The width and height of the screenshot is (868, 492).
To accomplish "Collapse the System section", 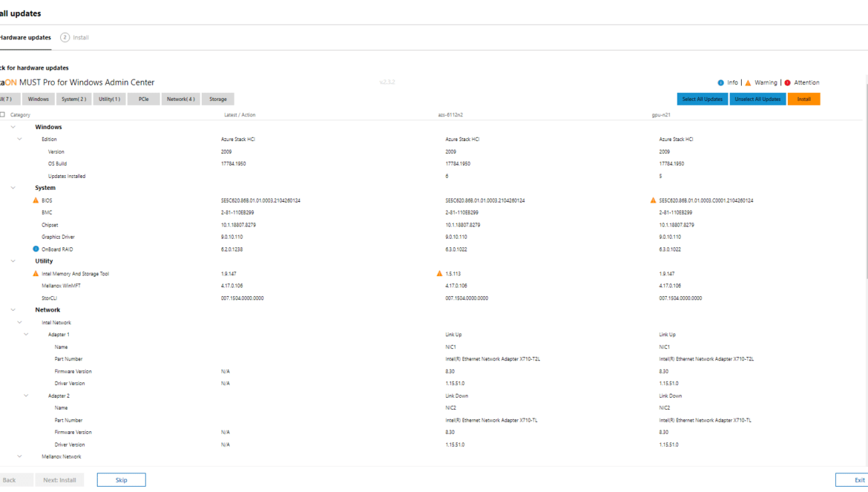I will pyautogui.click(x=13, y=188).
